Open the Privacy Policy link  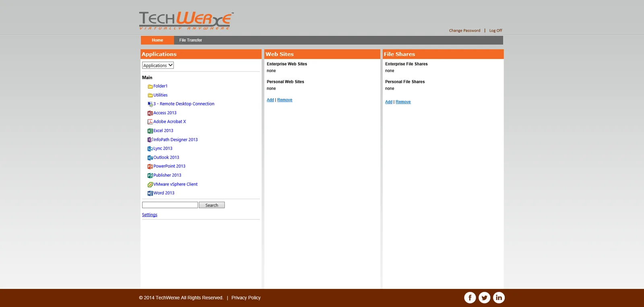[246, 298]
